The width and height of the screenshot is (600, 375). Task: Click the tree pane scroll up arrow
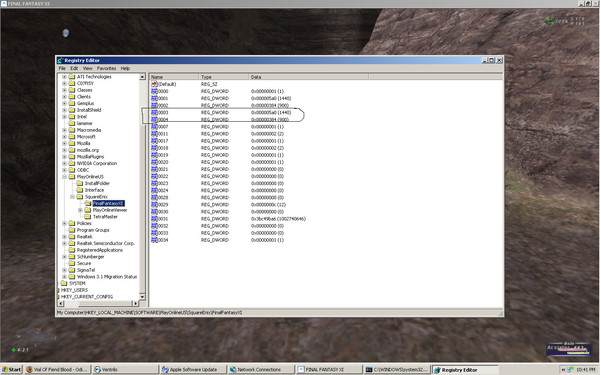142,77
